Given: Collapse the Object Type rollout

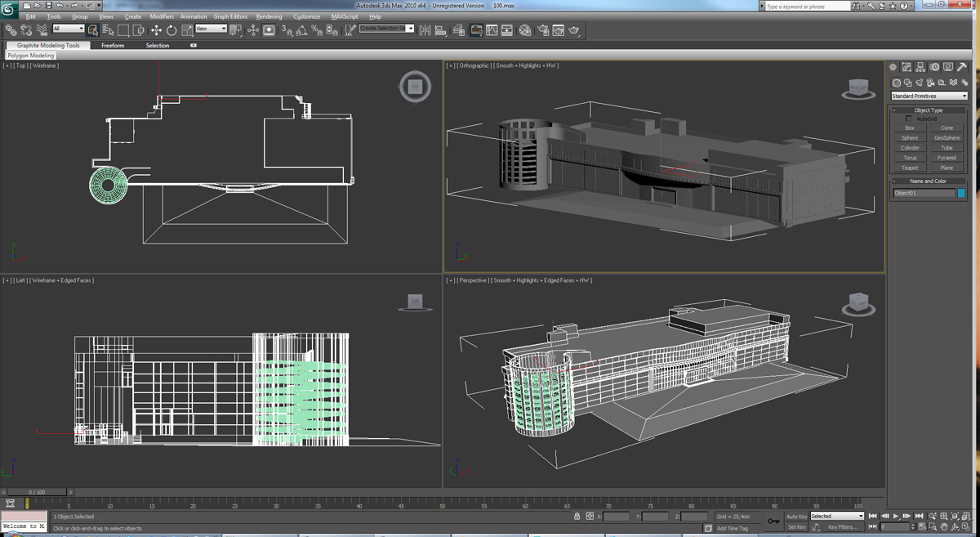Looking at the screenshot, I should [928, 110].
